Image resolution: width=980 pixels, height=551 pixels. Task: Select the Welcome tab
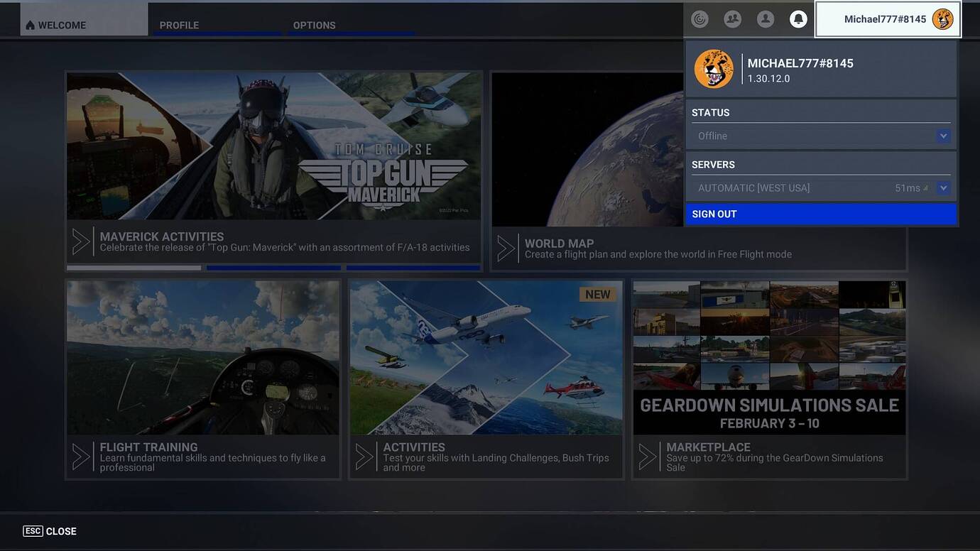pos(61,25)
